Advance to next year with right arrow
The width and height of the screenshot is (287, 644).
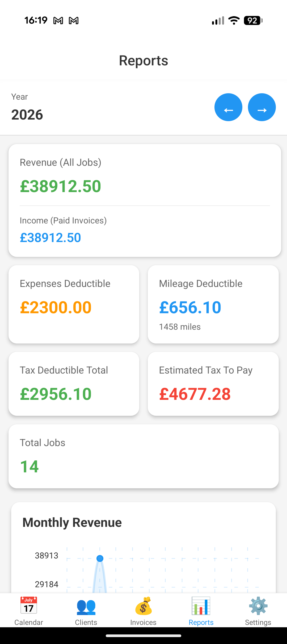point(262,107)
